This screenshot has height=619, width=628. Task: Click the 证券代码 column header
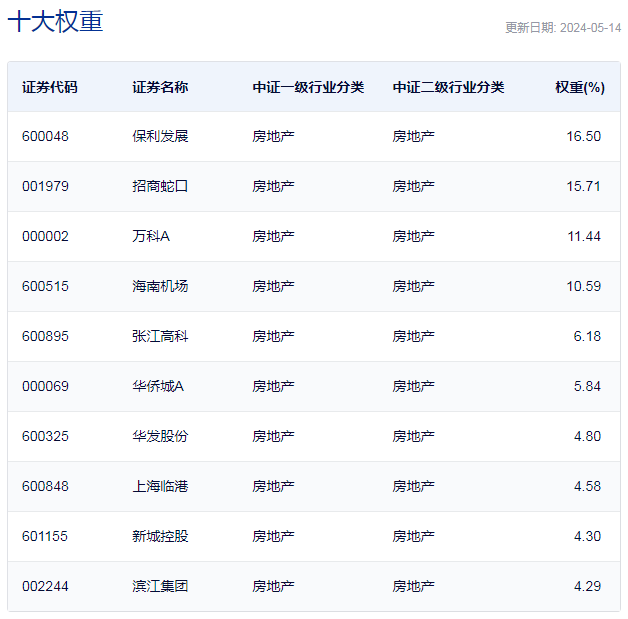tap(50, 87)
